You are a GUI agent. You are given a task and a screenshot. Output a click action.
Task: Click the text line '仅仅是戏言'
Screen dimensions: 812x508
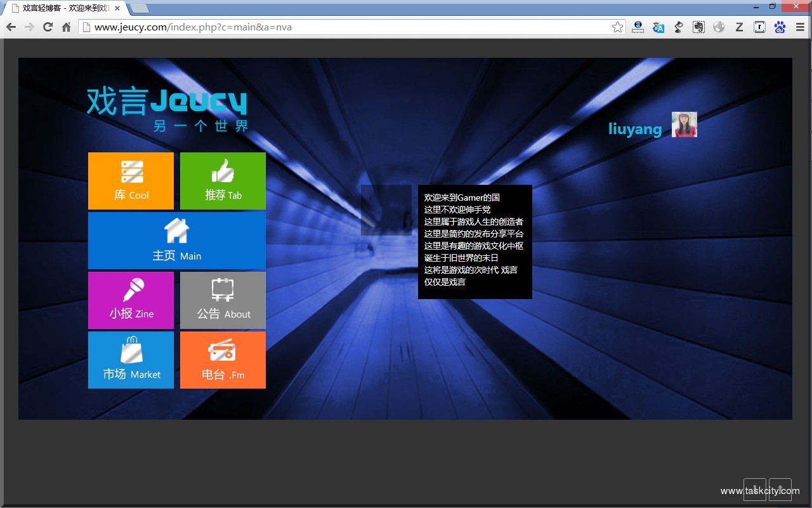pos(445,282)
